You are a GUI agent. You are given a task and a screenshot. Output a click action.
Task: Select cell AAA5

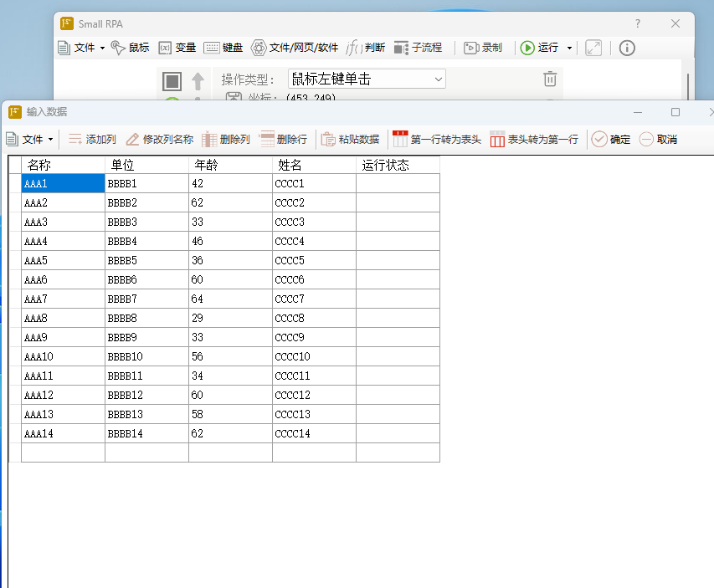63,260
